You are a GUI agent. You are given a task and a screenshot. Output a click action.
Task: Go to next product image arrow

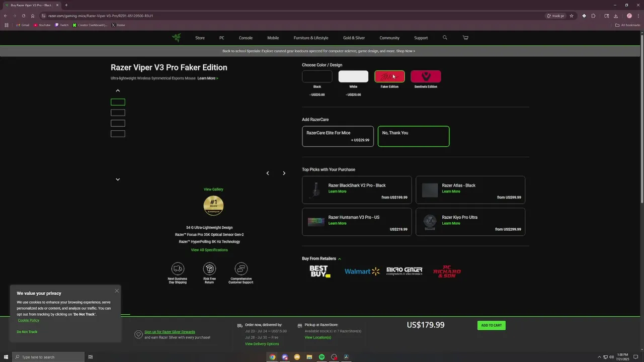[284, 173]
